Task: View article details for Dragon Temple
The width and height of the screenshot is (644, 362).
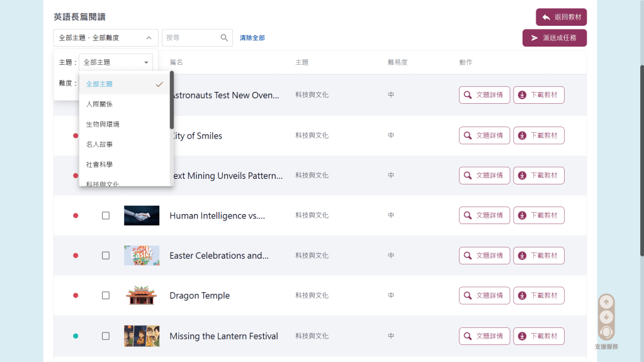Action: (x=484, y=296)
